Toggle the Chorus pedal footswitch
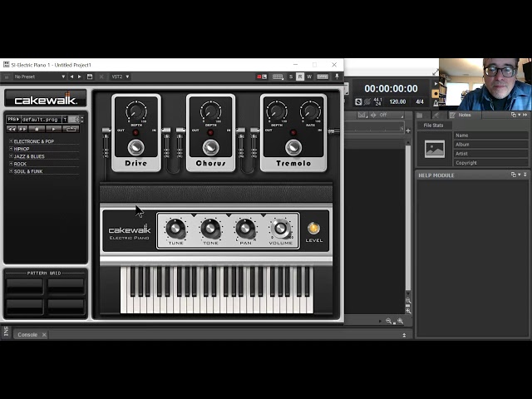The image size is (532, 399). pos(210,147)
